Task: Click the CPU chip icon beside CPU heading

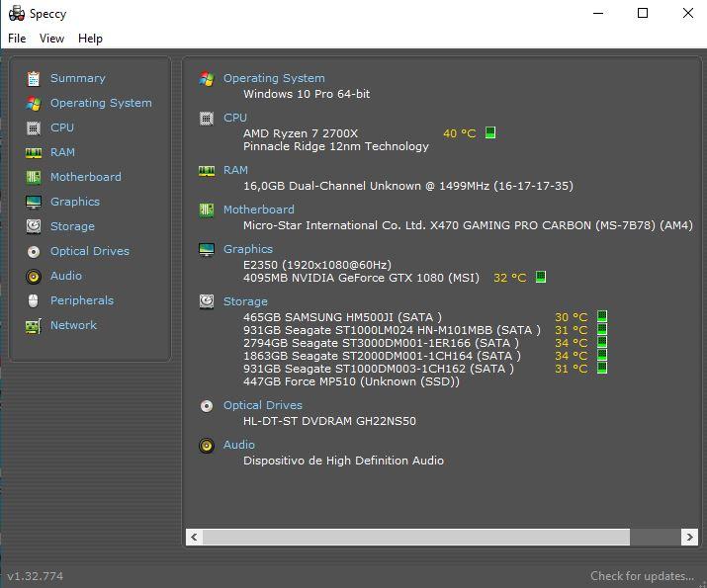Action: tap(207, 119)
